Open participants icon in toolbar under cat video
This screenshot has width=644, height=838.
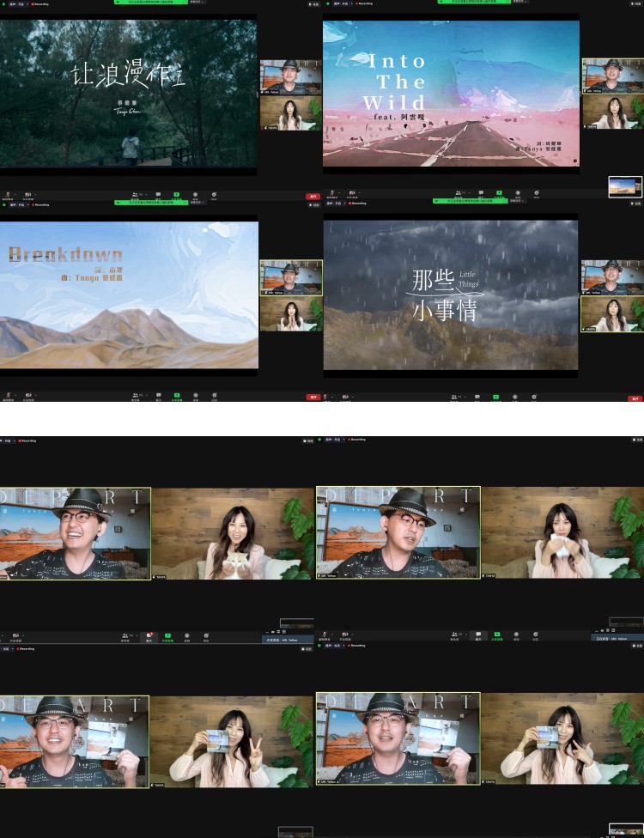click(127, 636)
